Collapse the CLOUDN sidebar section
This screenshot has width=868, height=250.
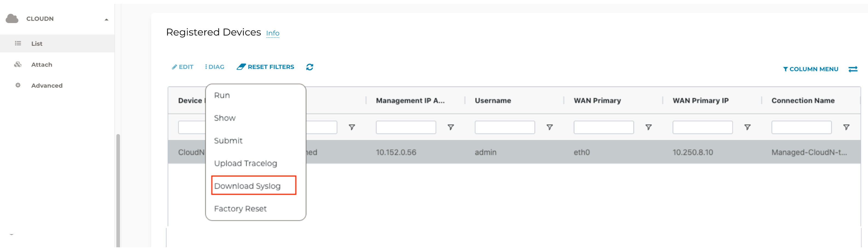click(x=107, y=19)
